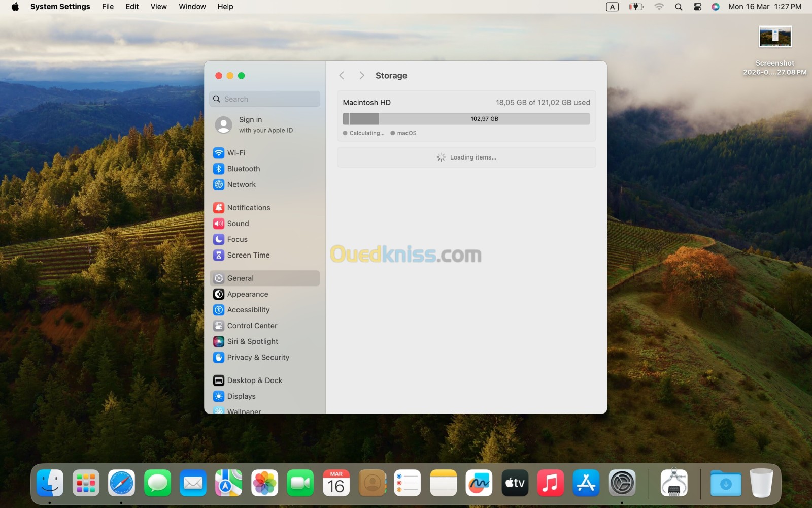812x508 pixels.
Task: Open Focus settings
Action: [264, 239]
